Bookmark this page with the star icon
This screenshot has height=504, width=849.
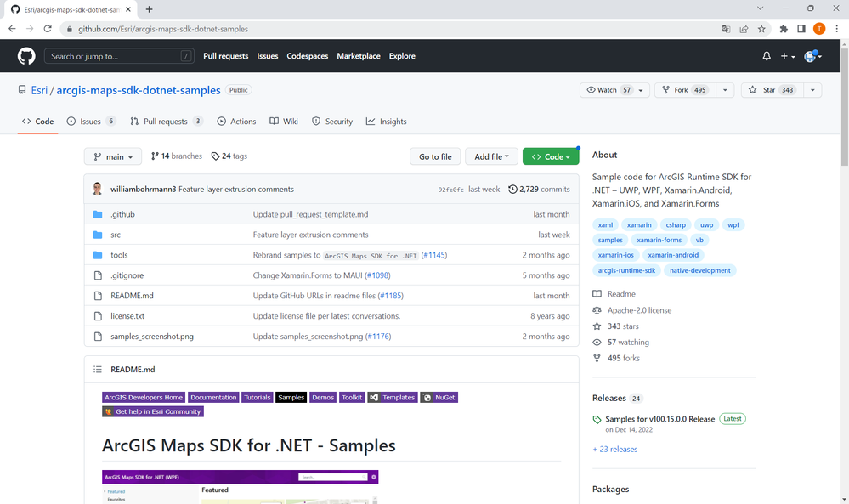click(x=761, y=29)
